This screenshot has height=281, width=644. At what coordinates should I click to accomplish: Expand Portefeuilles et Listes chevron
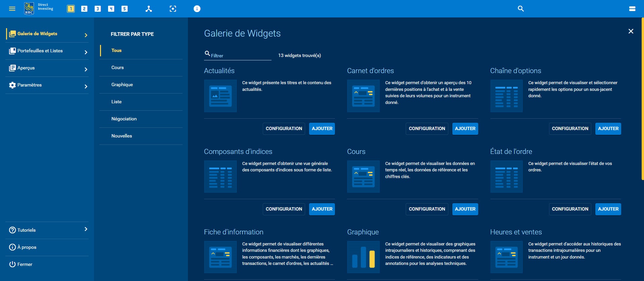pyautogui.click(x=86, y=52)
